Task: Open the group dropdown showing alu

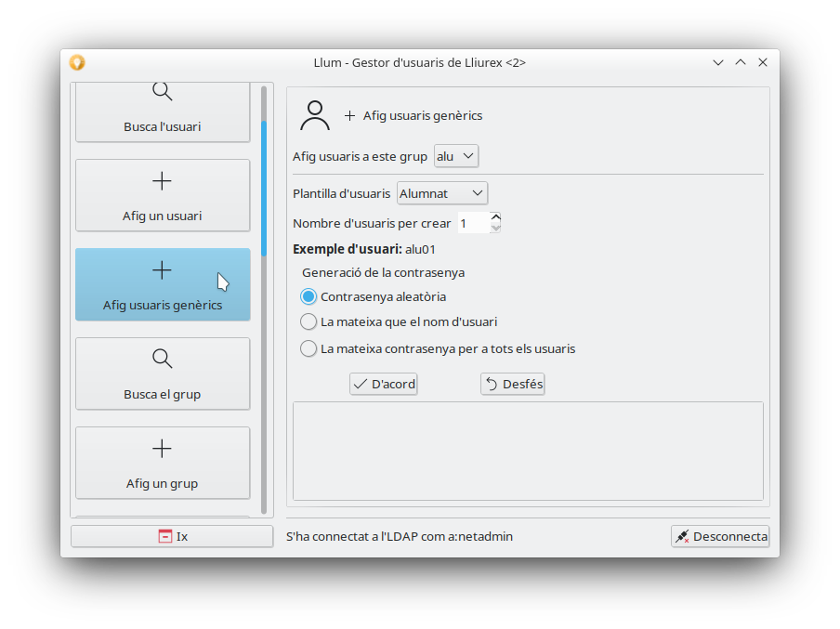Action: pyautogui.click(x=456, y=156)
